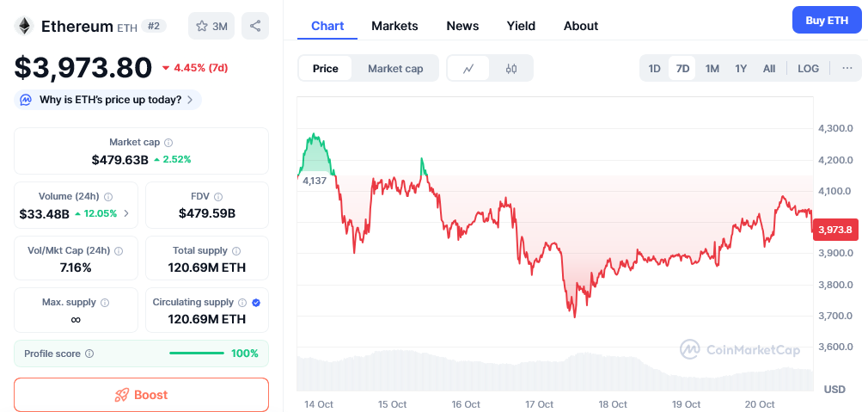
Task: Add Ethereum to watchlist with star button
Action: click(x=211, y=26)
